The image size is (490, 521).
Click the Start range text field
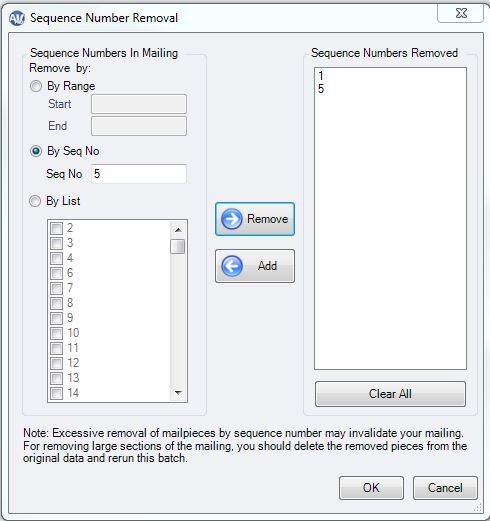click(139, 104)
